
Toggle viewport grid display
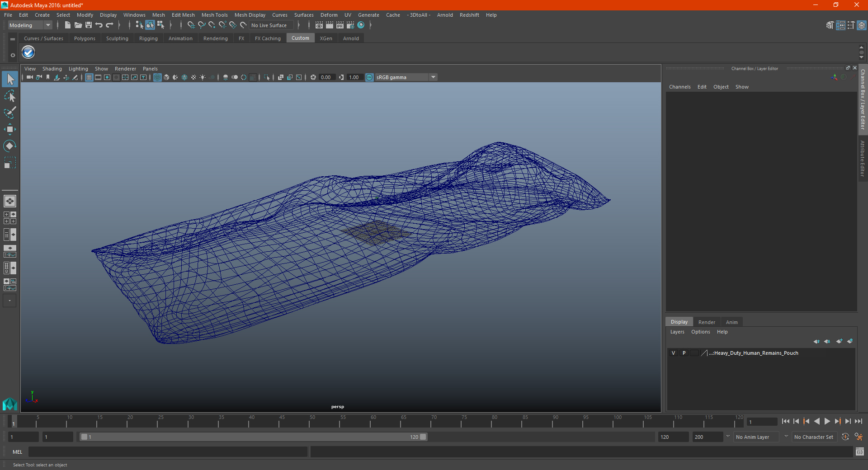89,77
